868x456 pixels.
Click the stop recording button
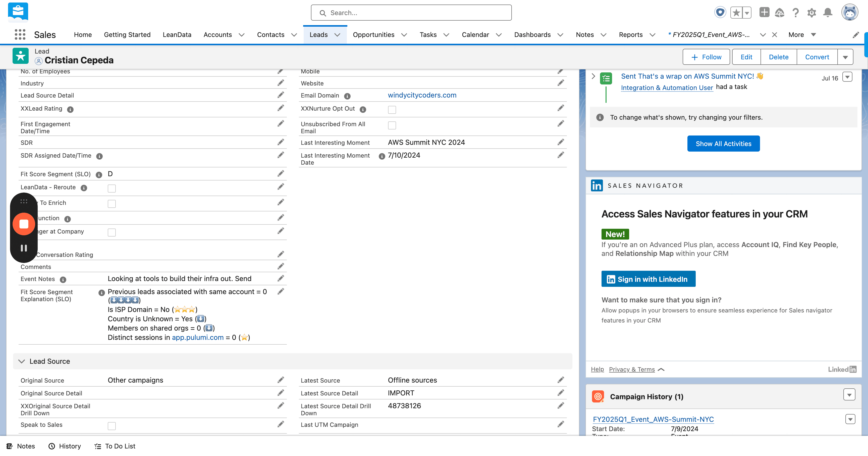click(24, 224)
